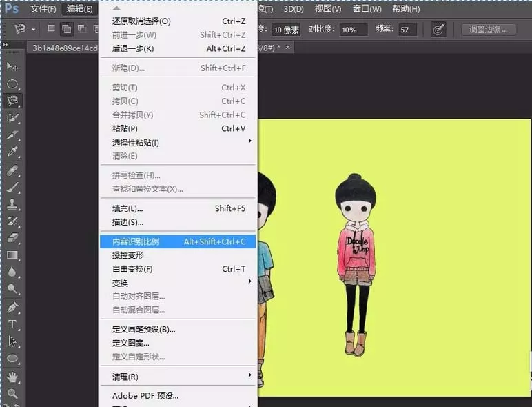Choose Fill menu item
This screenshot has width=532, height=407.
[178, 208]
